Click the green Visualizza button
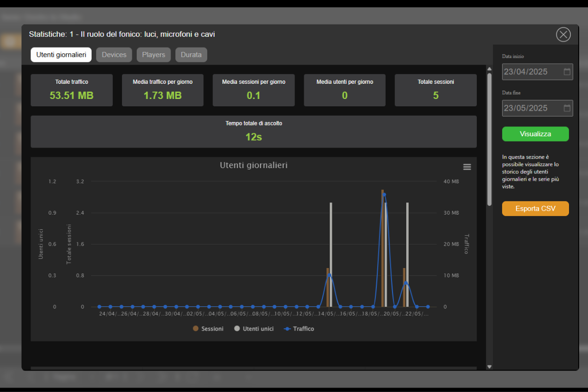Screen dimensions: 588x392 coord(536,134)
